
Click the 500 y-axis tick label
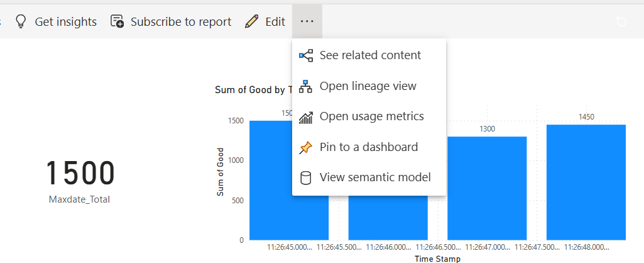pos(237,201)
